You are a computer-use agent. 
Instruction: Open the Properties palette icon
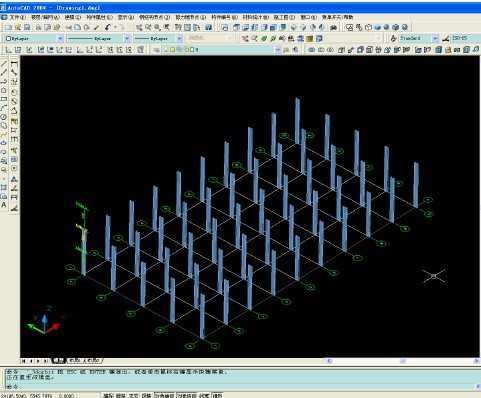[179, 28]
